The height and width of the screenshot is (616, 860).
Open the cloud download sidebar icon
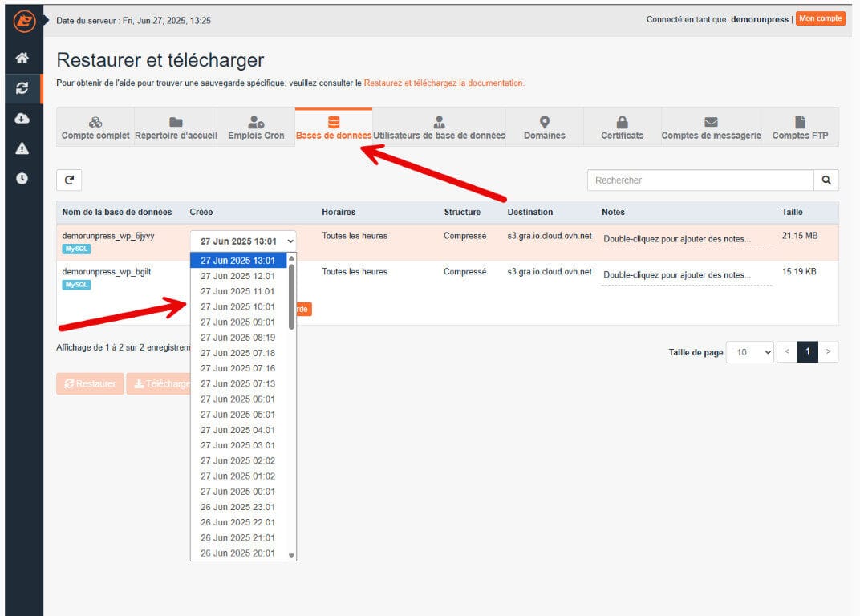coord(22,118)
